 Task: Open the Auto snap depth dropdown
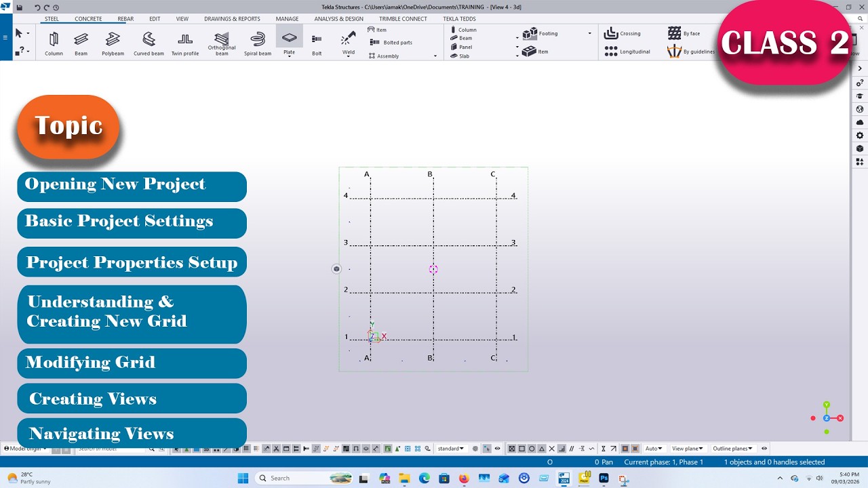pyautogui.click(x=654, y=449)
